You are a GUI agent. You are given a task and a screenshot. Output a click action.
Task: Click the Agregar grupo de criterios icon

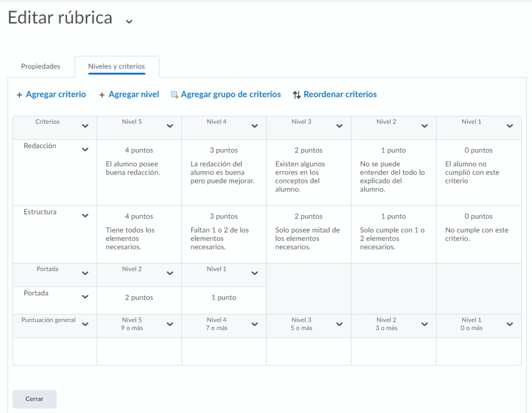coord(175,95)
